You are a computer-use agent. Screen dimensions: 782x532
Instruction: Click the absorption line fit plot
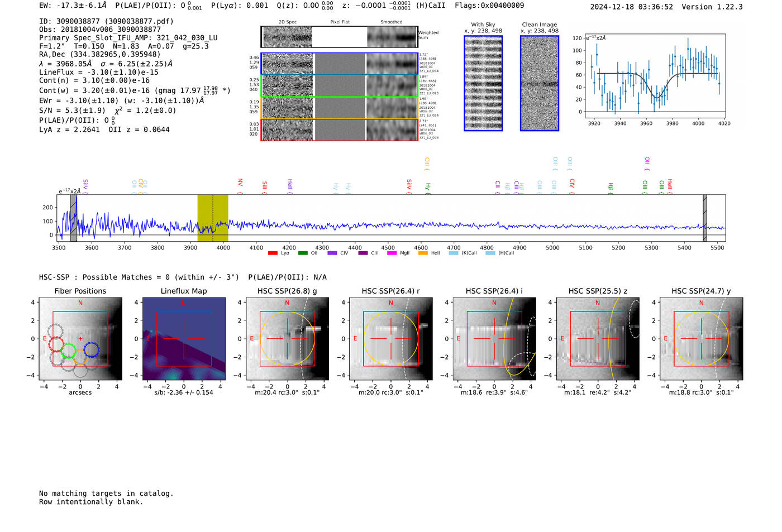tap(655, 76)
